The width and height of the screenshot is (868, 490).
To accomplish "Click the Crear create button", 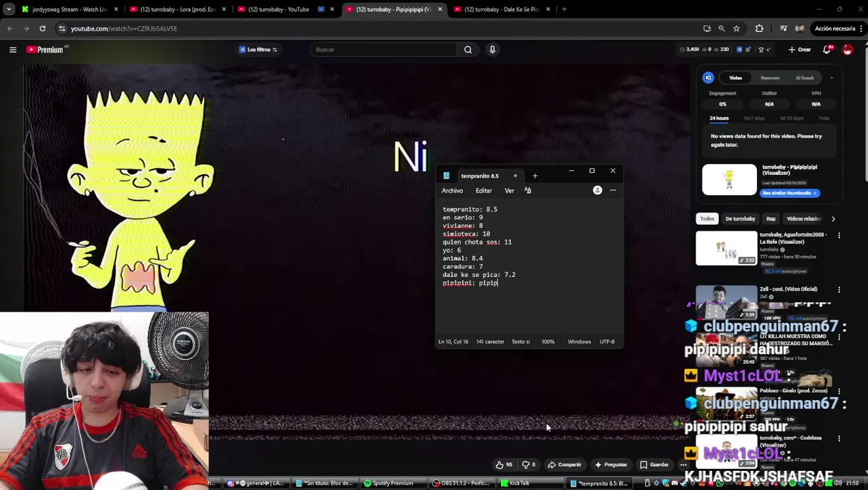I will 799,50.
